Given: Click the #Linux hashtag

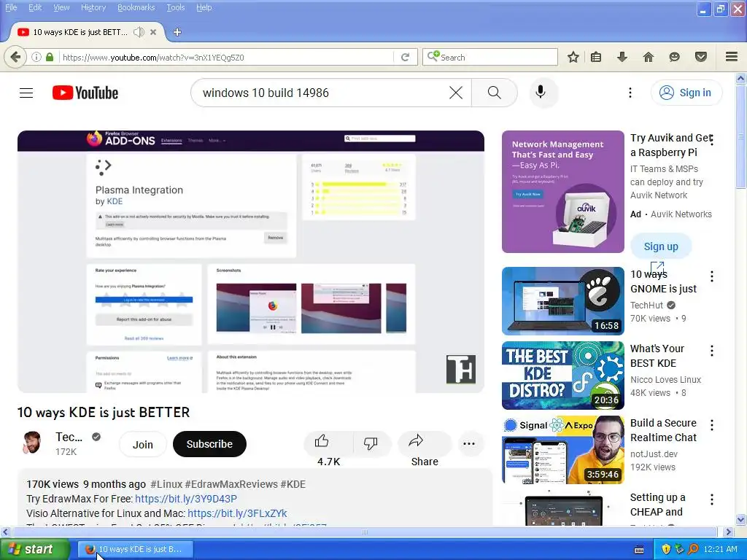Looking at the screenshot, I should pyautogui.click(x=166, y=484).
